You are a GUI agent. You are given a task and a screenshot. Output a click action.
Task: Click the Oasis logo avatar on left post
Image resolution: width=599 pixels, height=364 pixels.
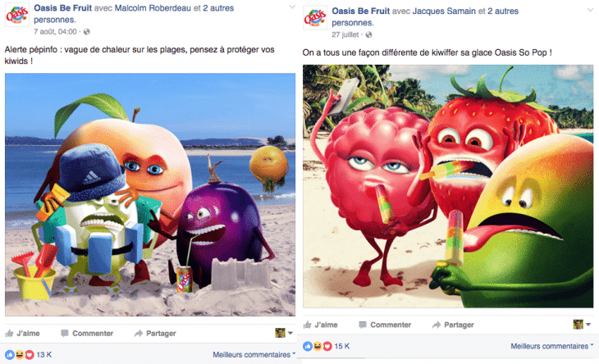point(16,16)
